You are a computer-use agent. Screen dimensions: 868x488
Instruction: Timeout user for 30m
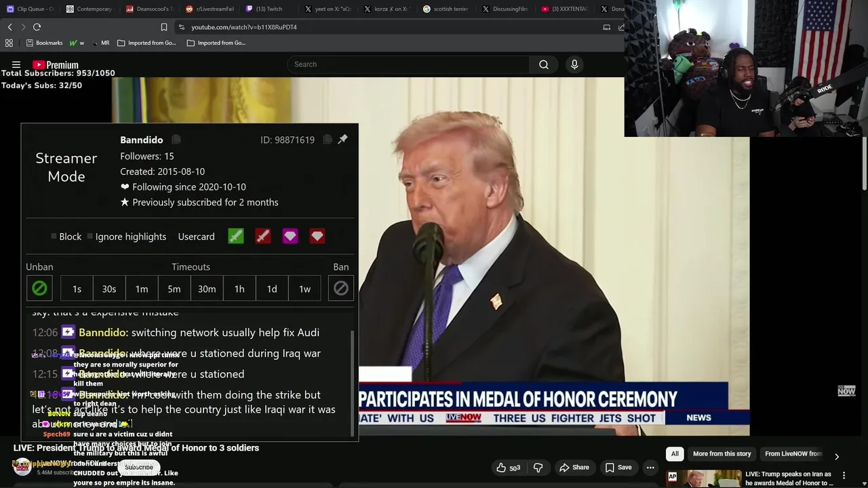[x=207, y=289]
